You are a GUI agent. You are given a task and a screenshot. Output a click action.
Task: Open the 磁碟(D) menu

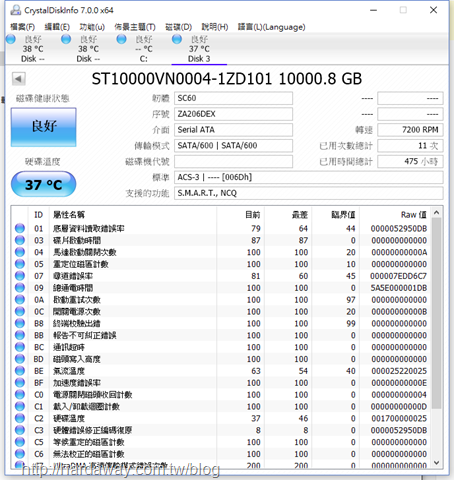tap(179, 27)
